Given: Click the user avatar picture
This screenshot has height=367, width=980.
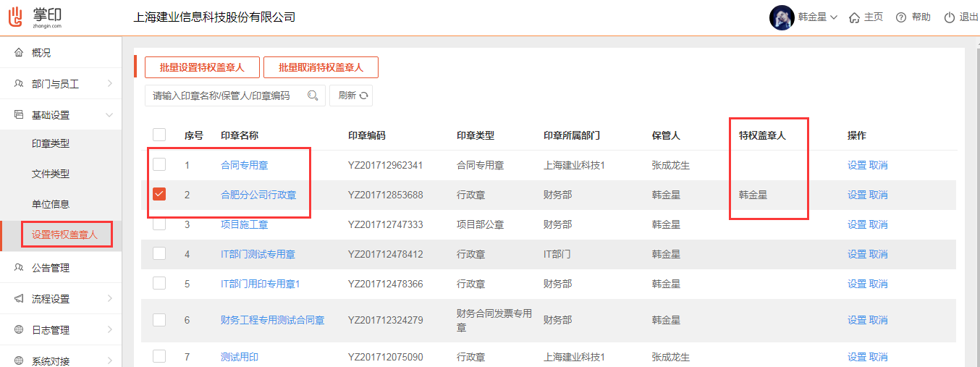Looking at the screenshot, I should (x=782, y=17).
